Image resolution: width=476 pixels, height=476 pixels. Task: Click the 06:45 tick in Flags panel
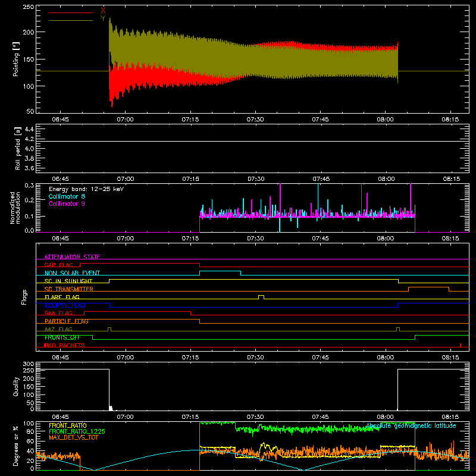click(61, 358)
